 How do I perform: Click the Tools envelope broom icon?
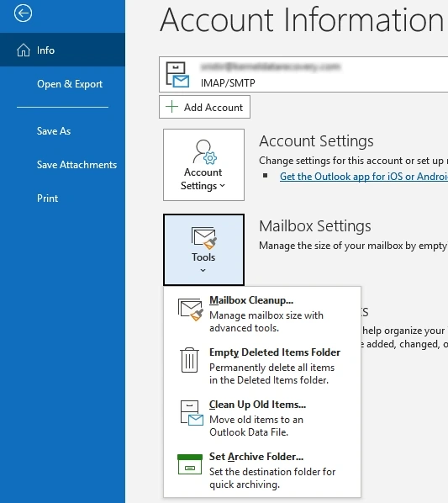(x=203, y=238)
